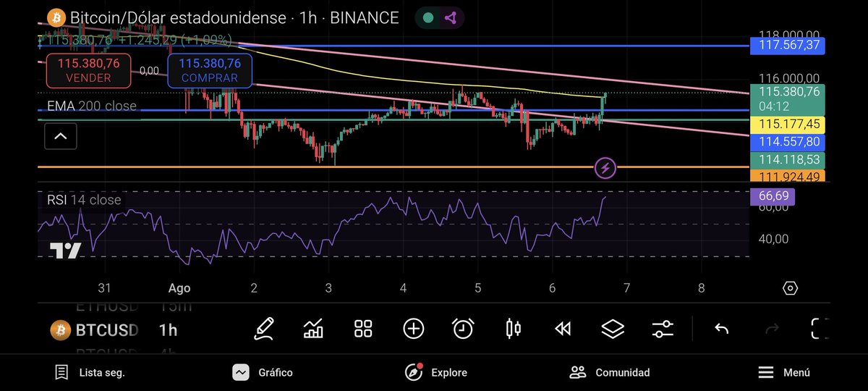Click the purple RSI value 66,69 label

(x=772, y=196)
